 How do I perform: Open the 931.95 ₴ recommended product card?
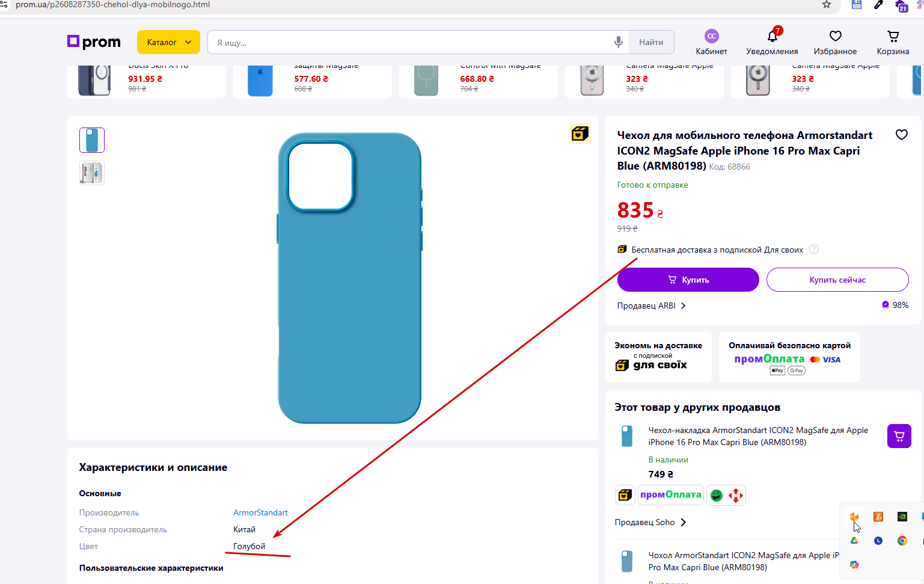(147, 81)
